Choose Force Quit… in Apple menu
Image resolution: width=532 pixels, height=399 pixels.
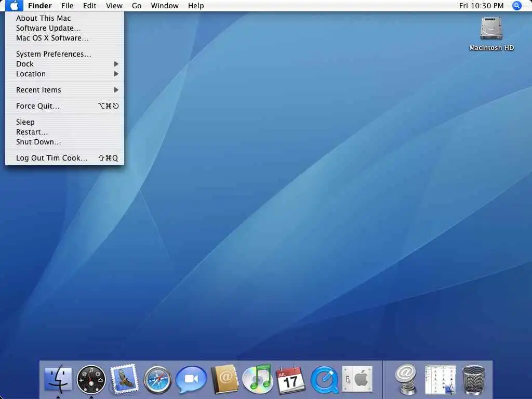click(64, 106)
